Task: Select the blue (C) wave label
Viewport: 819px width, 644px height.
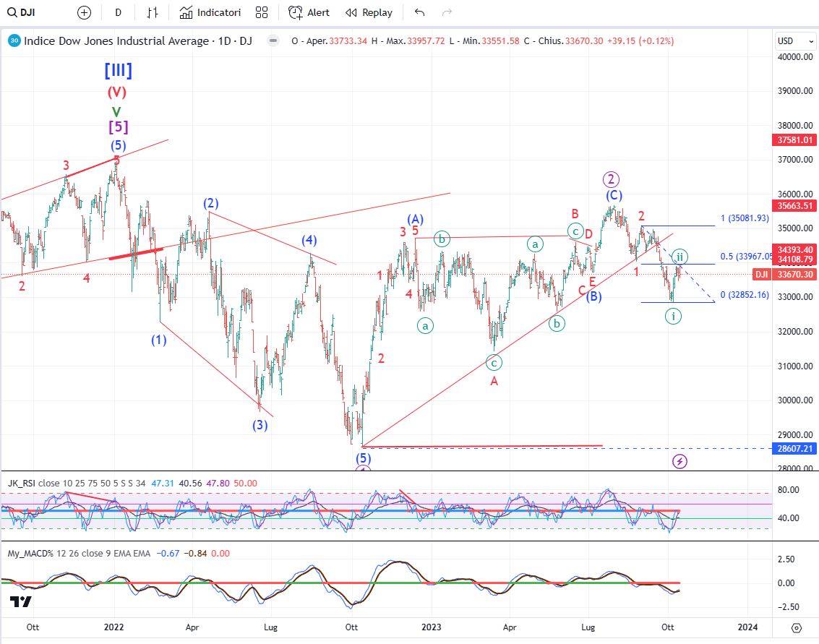Action: click(x=614, y=195)
